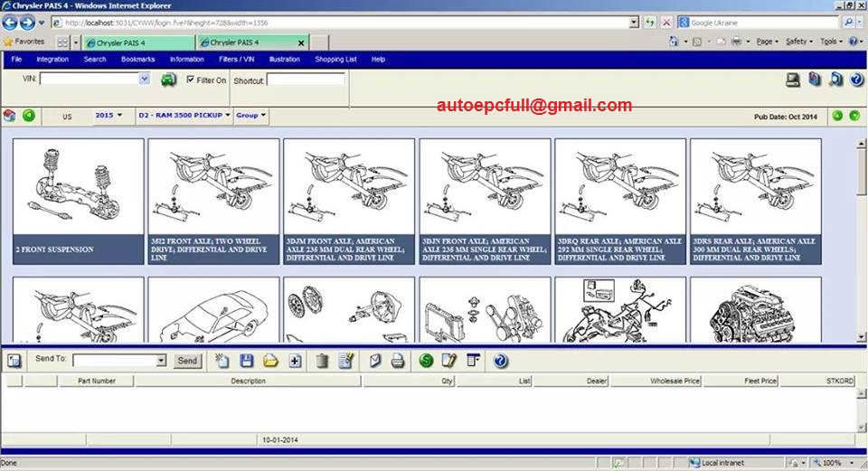Open the File menu

pos(16,60)
